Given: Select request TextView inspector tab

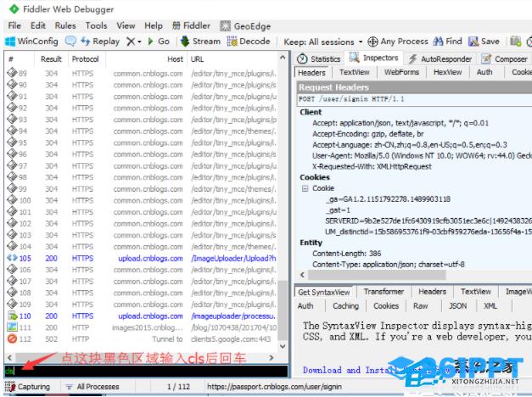Looking at the screenshot, I should tap(354, 72).
